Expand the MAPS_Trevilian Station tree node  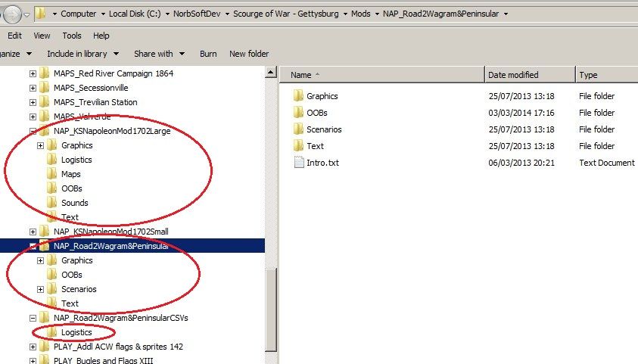pyautogui.click(x=33, y=102)
